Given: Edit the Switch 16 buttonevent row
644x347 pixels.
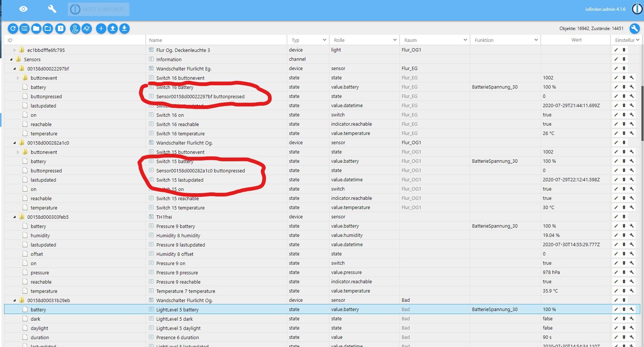Looking at the screenshot, I should 616,77.
